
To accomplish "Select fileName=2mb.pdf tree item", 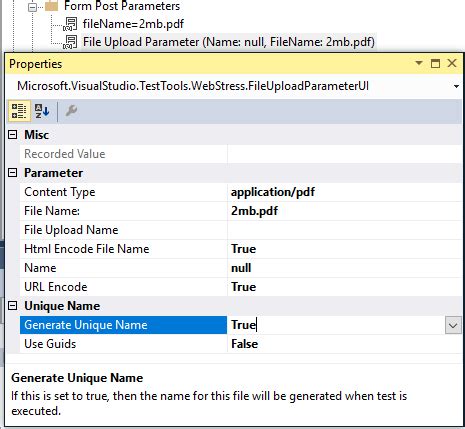I will pyautogui.click(x=133, y=24).
